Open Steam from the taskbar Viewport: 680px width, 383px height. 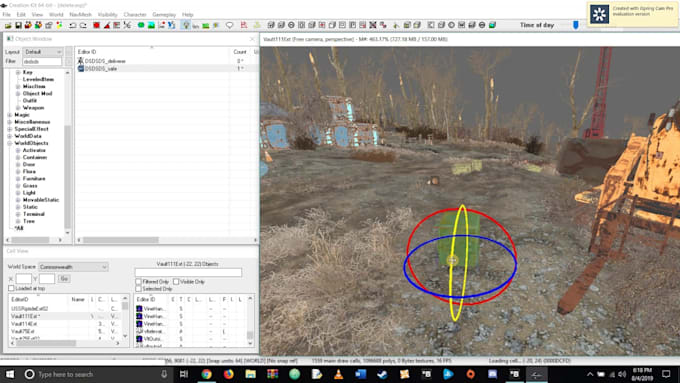coord(382,374)
